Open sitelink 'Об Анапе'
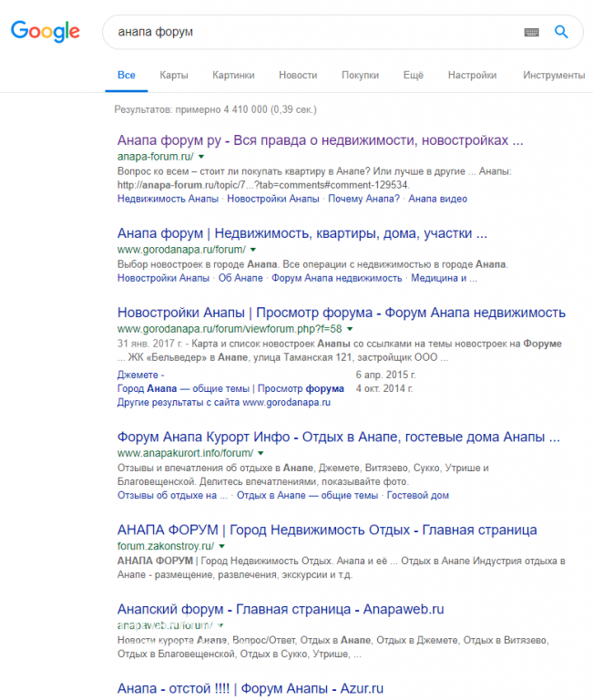 click(240, 278)
